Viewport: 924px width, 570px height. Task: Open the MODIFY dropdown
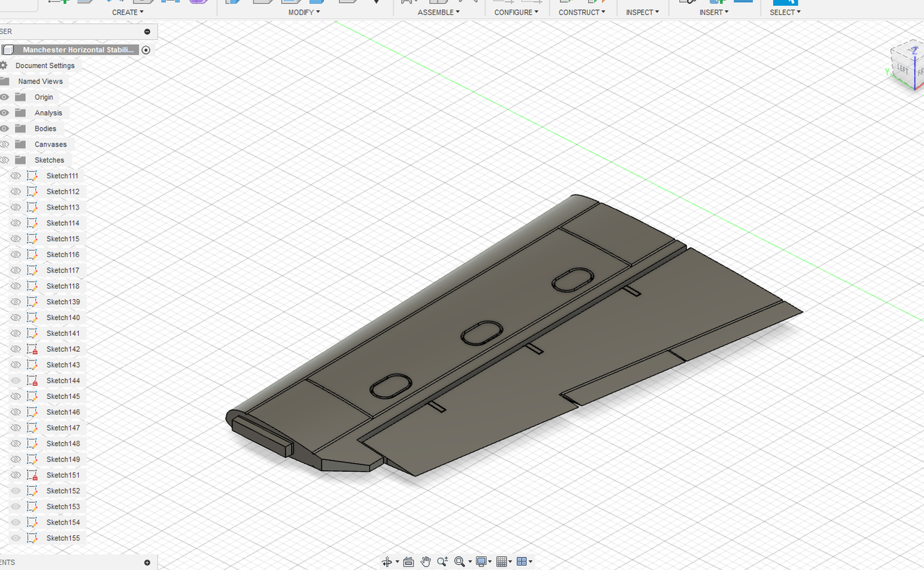click(303, 12)
